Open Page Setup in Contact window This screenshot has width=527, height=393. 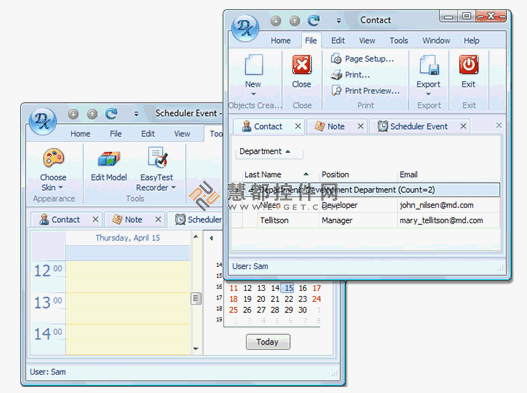362,59
